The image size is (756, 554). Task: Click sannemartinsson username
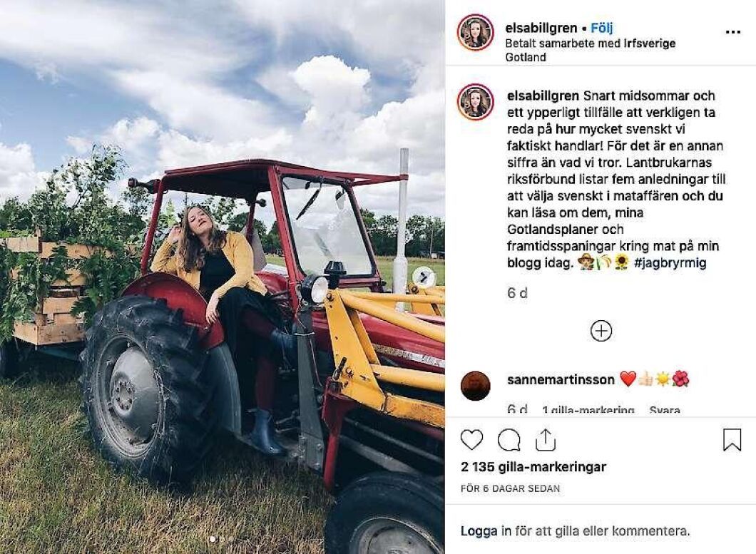point(561,380)
